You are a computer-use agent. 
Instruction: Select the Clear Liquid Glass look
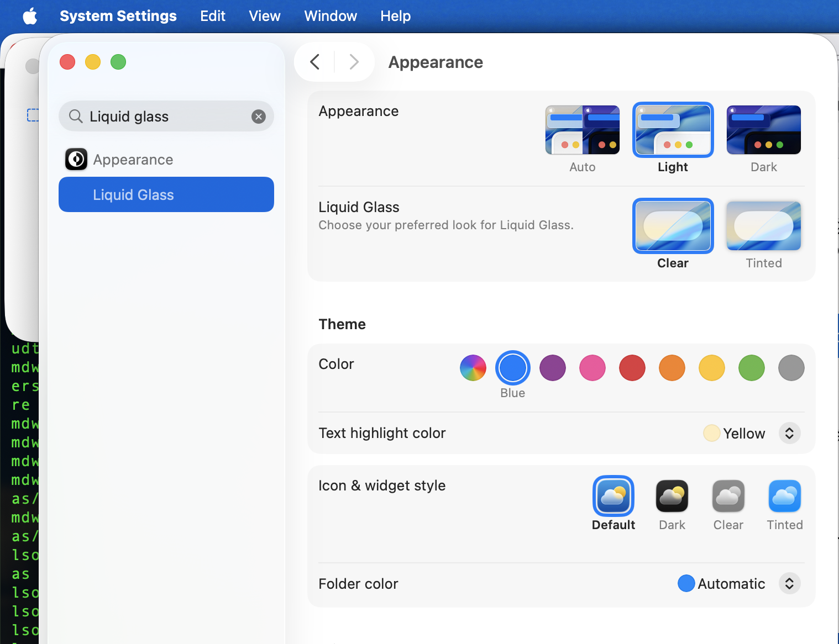pos(673,226)
